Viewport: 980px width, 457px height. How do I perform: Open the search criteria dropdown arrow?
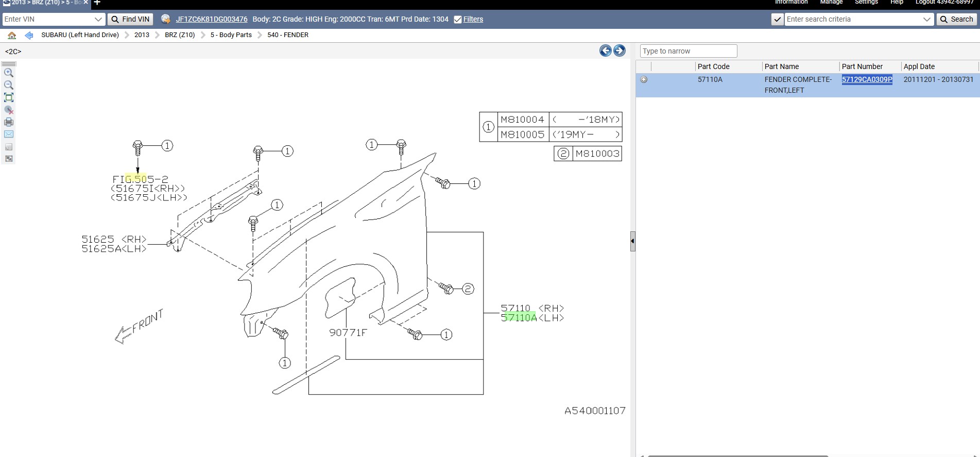point(927,20)
